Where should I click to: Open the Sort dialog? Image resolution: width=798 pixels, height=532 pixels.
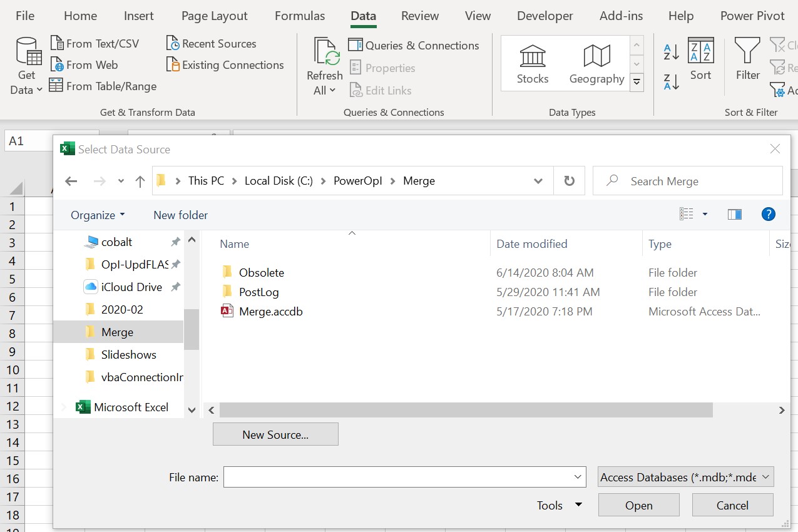700,59
